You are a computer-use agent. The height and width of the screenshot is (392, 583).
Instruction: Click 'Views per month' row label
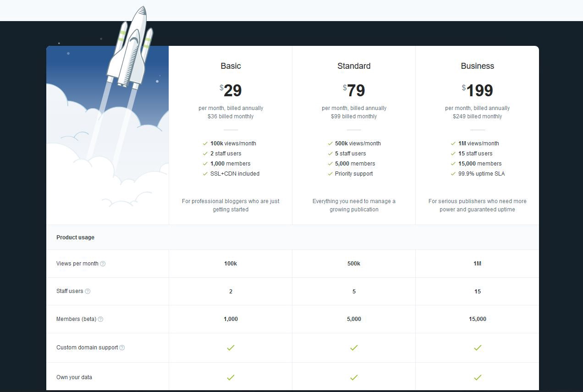[x=77, y=264]
